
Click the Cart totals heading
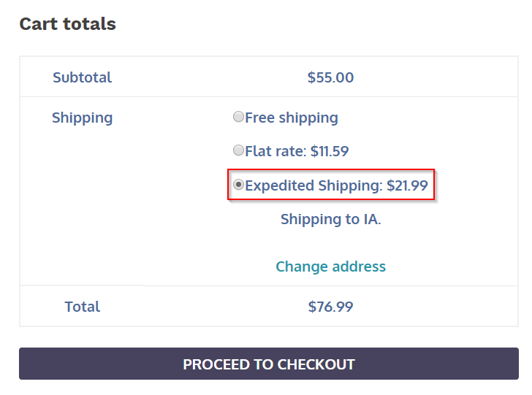[67, 23]
